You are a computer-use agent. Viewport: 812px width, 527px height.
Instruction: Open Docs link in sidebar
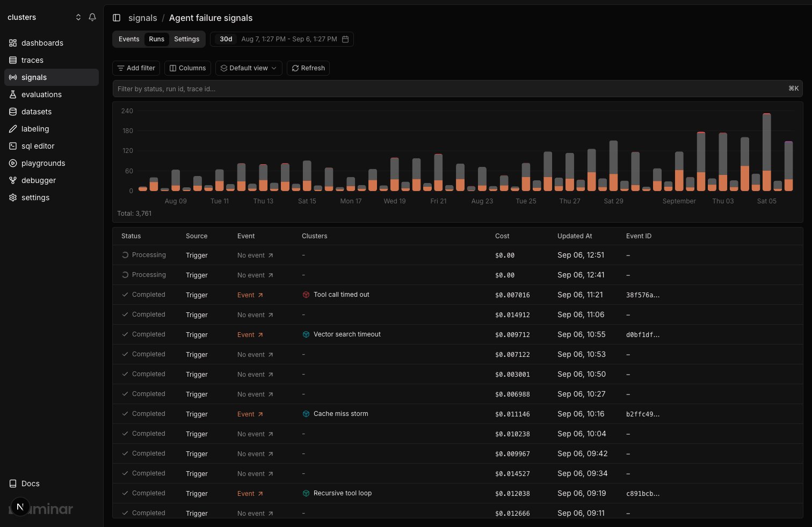pos(52,484)
